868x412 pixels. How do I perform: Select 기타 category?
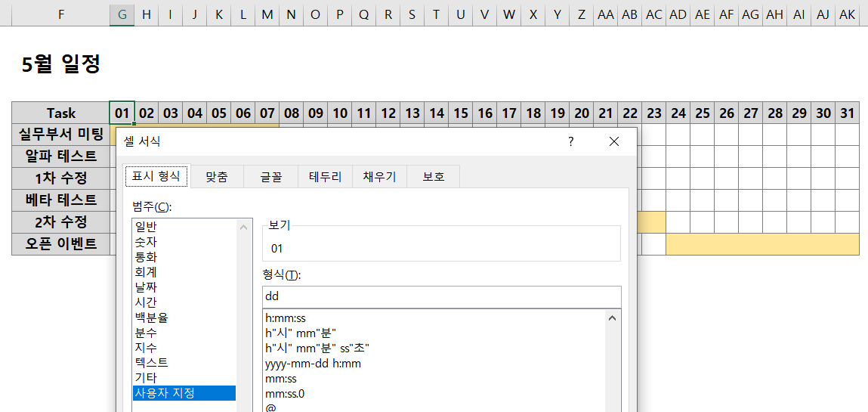point(184,378)
